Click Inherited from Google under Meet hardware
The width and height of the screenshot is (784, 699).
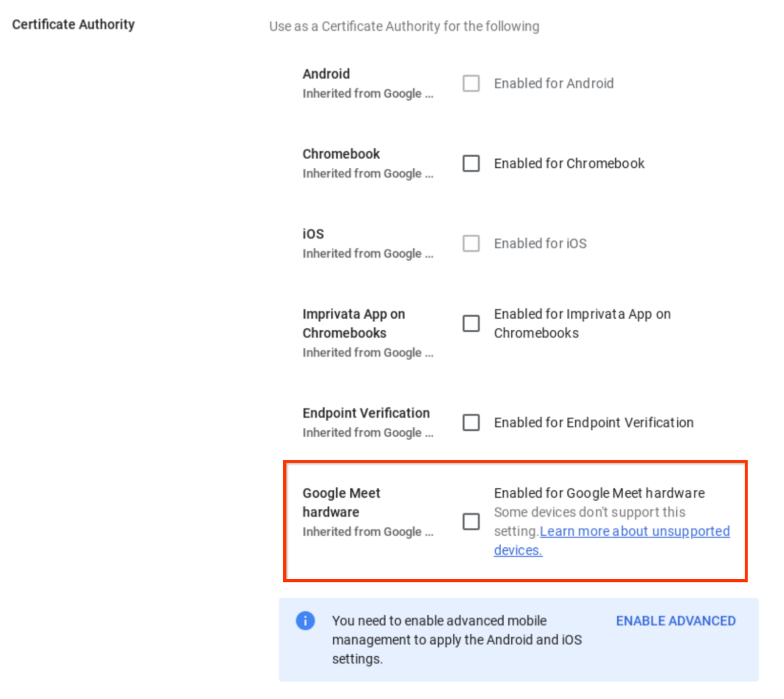[368, 532]
